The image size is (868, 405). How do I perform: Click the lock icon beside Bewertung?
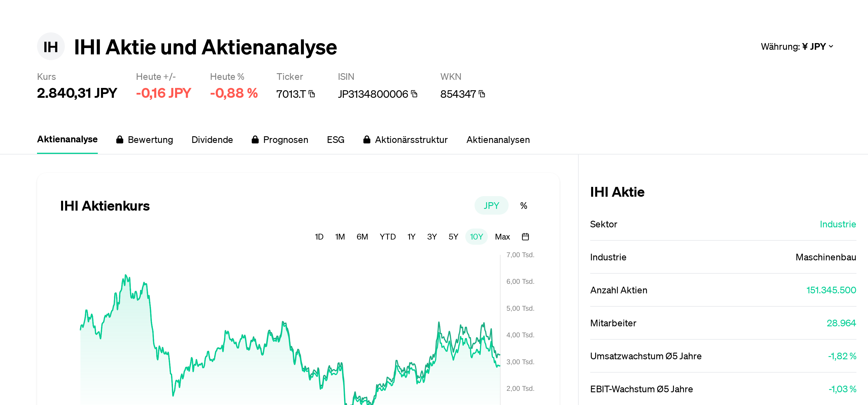tap(119, 140)
